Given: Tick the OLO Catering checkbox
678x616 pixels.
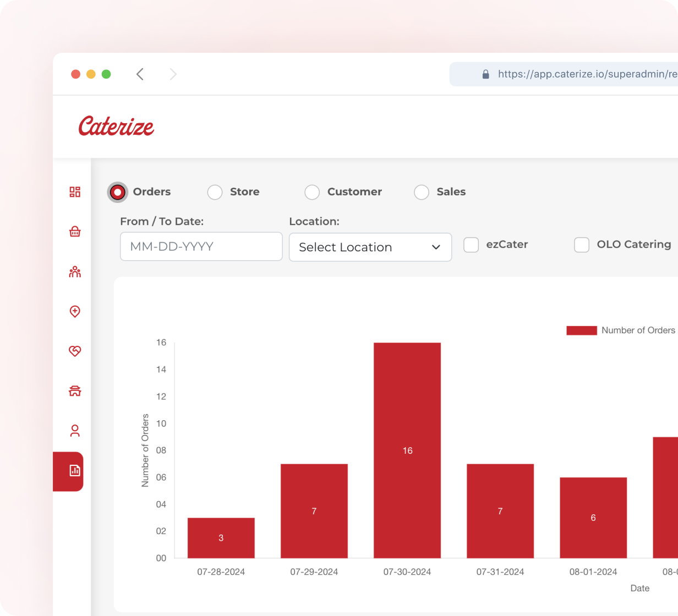Looking at the screenshot, I should click(x=582, y=245).
